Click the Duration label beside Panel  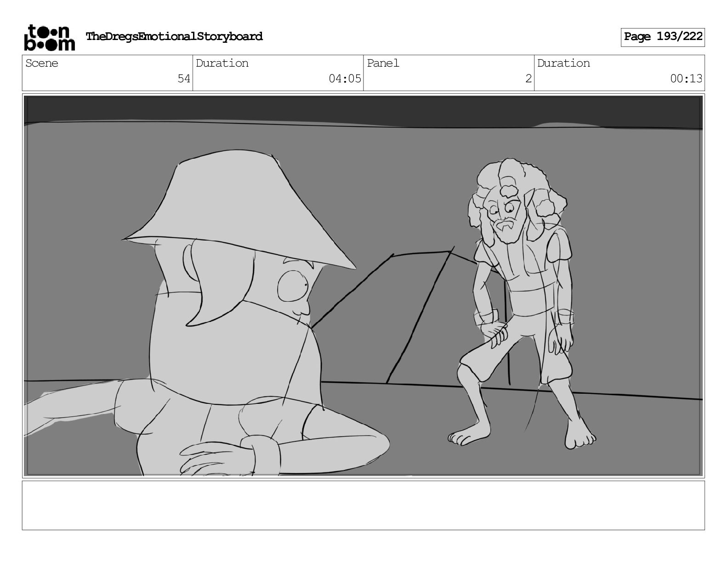coord(563,63)
